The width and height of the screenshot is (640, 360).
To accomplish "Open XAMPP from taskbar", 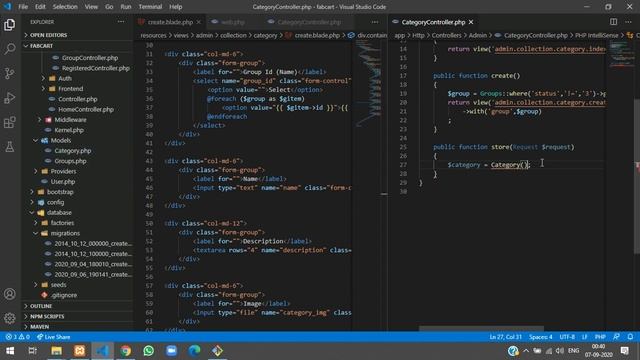I will [x=80, y=351].
